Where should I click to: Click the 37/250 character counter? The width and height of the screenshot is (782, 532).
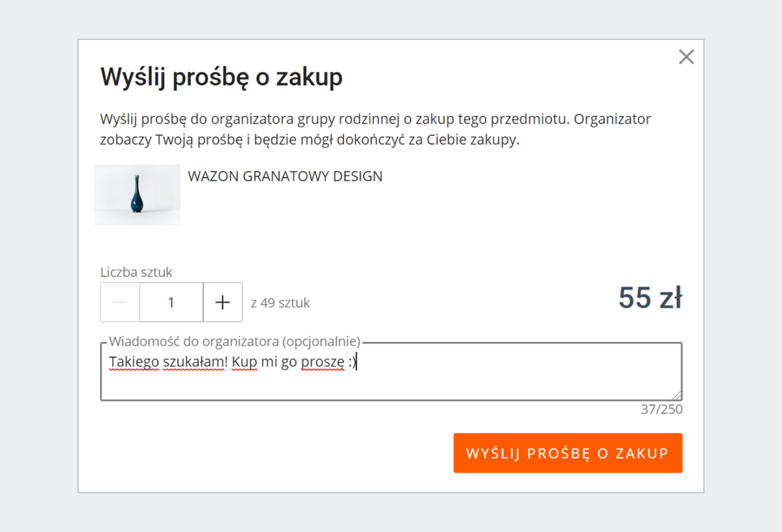coord(661,409)
